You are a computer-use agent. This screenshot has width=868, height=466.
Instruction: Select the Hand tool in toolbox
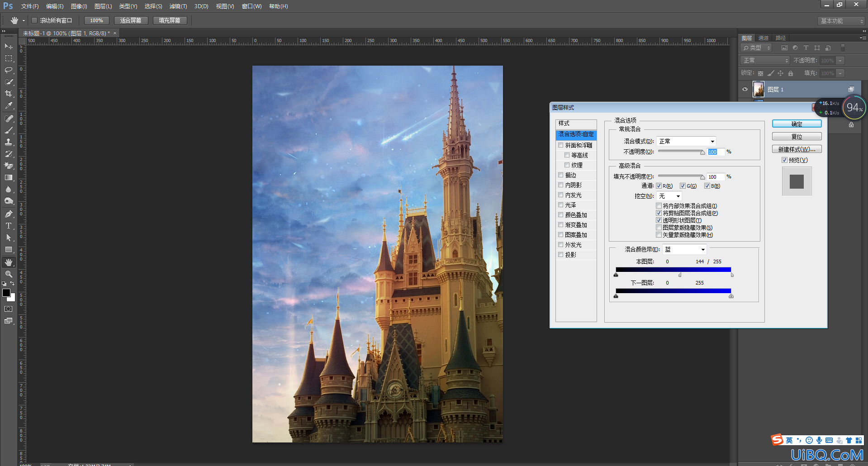point(9,262)
